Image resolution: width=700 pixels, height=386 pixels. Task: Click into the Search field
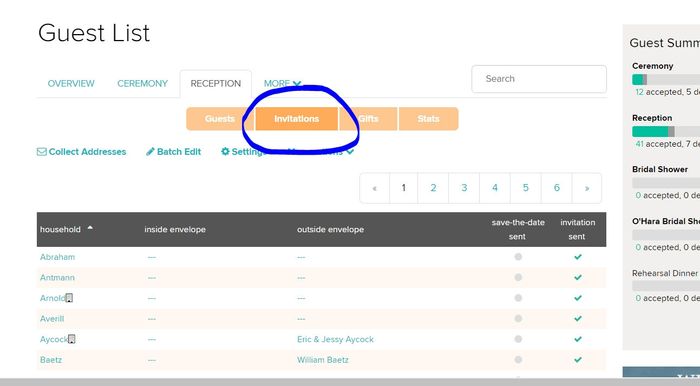[x=539, y=79]
